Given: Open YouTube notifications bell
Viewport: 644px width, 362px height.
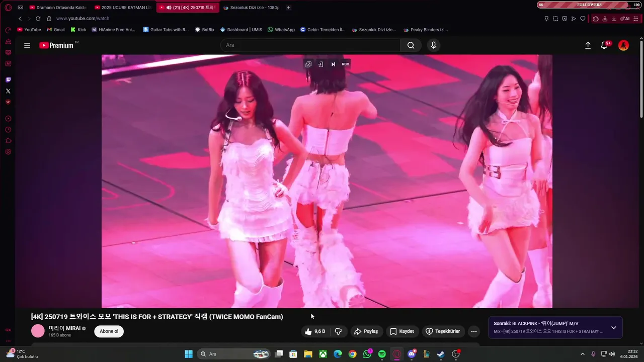Looking at the screenshot, I should [x=605, y=45].
